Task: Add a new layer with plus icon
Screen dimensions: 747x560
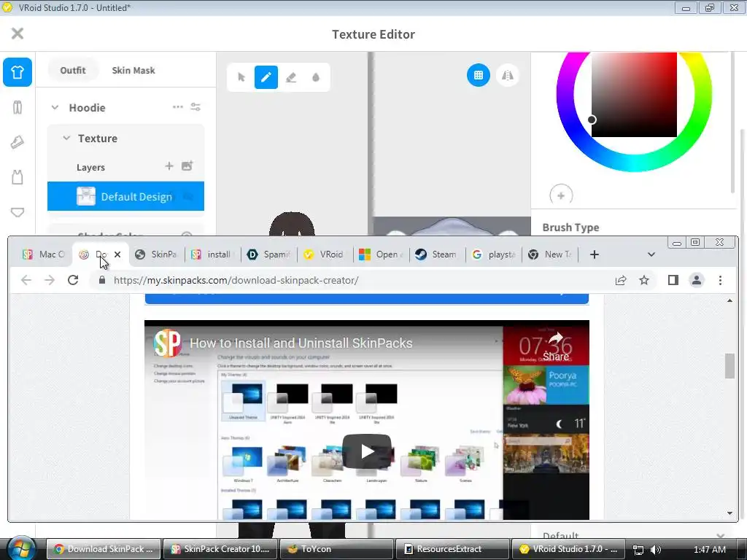Action: click(x=169, y=166)
